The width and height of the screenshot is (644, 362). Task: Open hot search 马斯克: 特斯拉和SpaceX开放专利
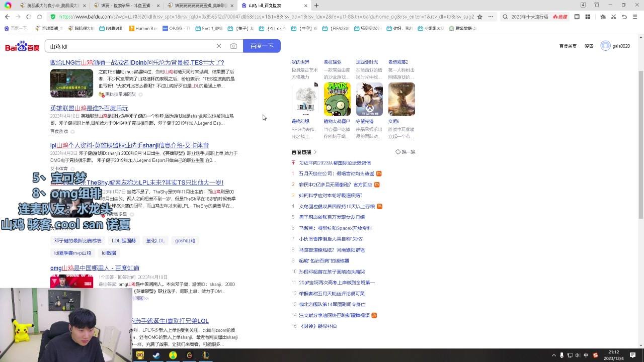pos(335,228)
